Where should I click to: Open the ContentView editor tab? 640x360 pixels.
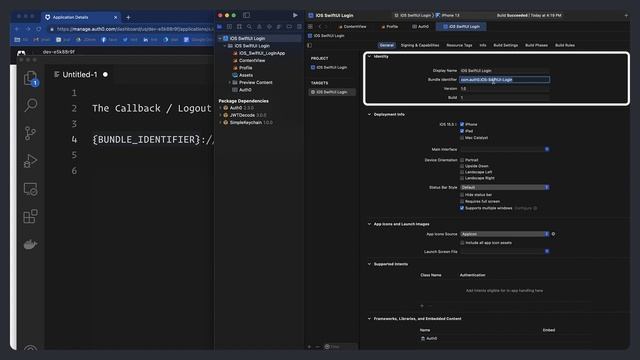(x=352, y=27)
